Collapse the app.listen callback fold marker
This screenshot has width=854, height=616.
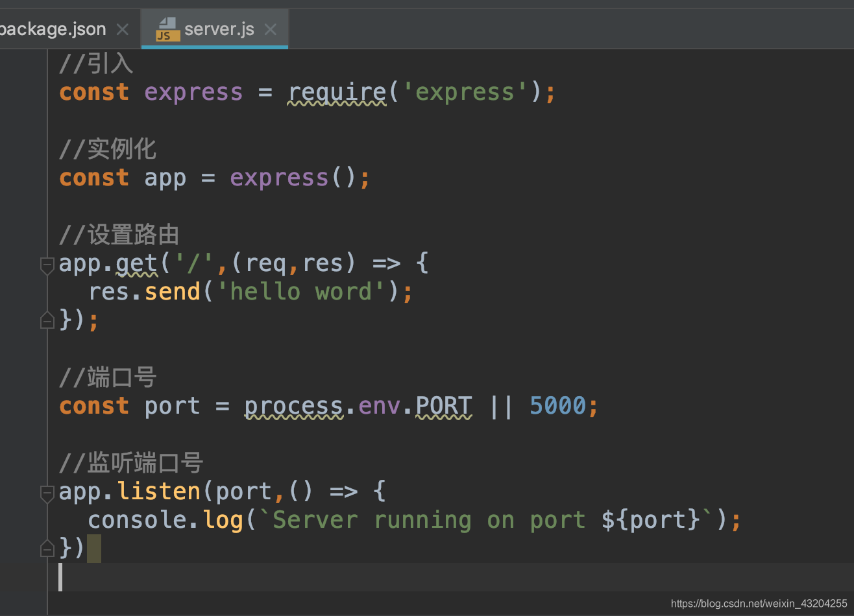click(x=47, y=493)
